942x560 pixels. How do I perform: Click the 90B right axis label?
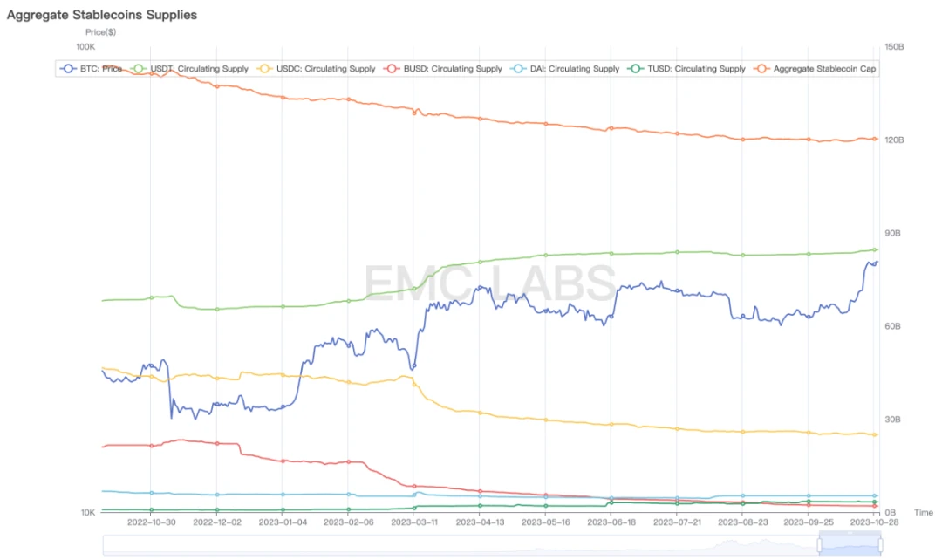pyautogui.click(x=892, y=234)
